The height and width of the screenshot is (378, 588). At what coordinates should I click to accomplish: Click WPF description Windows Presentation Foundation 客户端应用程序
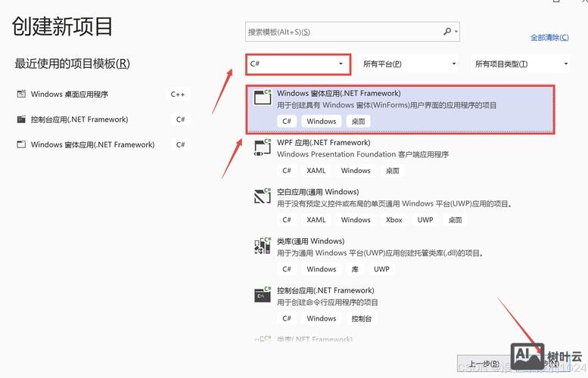(363, 154)
